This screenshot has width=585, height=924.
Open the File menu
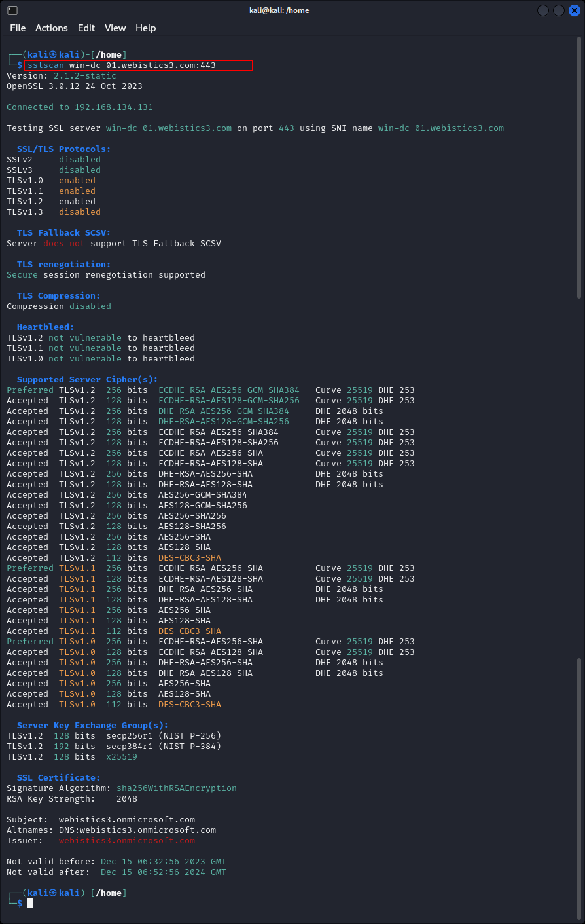coord(18,28)
